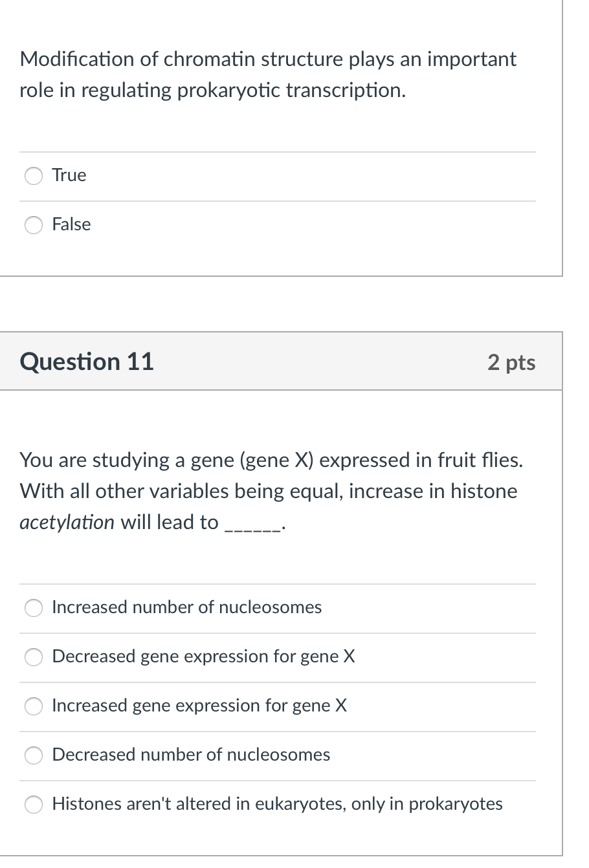The height and width of the screenshot is (868, 589).
Task: Click the 'False' answer label text
Action: click(x=71, y=224)
